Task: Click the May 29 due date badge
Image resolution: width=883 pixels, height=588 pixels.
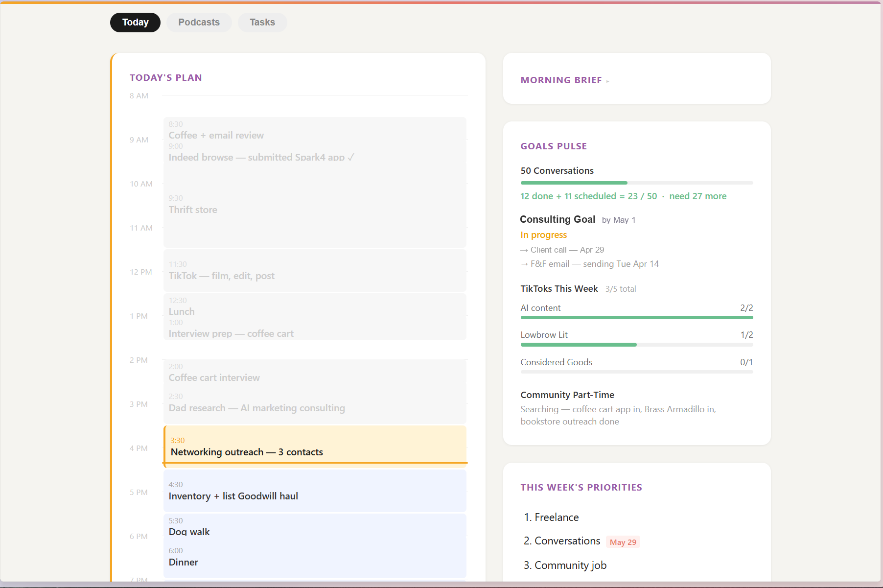Action: [x=623, y=542]
